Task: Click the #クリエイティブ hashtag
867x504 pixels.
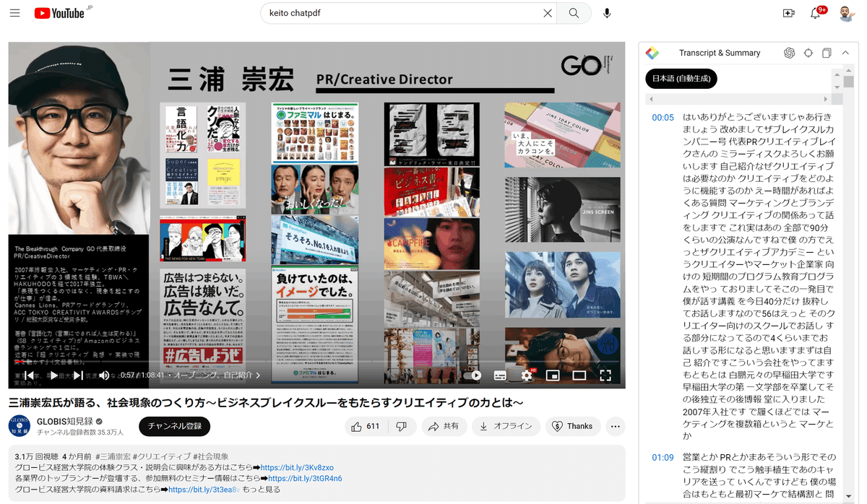Action: pos(161,456)
